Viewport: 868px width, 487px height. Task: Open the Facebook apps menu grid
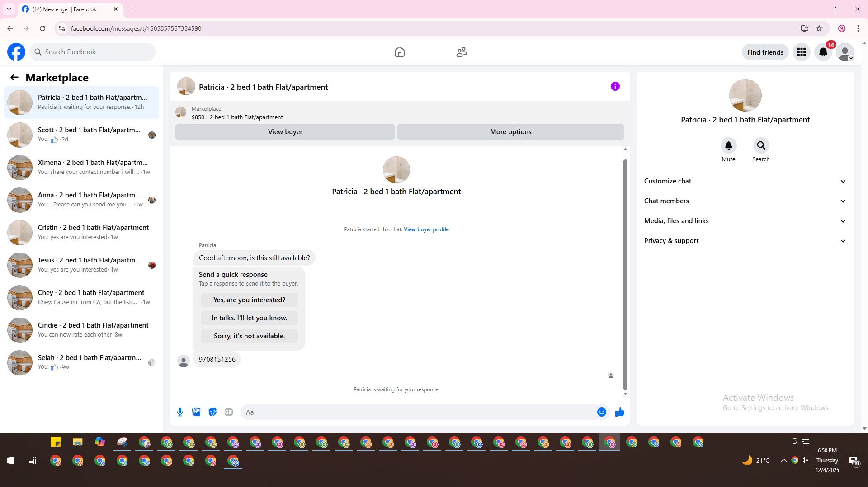(802, 52)
